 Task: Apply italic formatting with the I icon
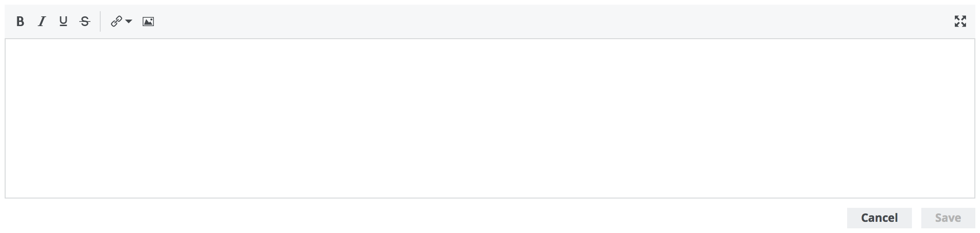[42, 21]
